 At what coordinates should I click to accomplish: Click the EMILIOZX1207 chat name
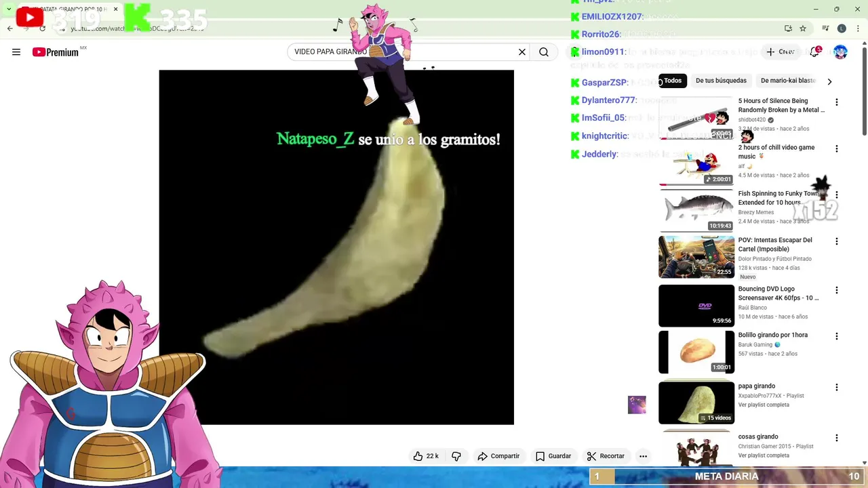(x=612, y=17)
